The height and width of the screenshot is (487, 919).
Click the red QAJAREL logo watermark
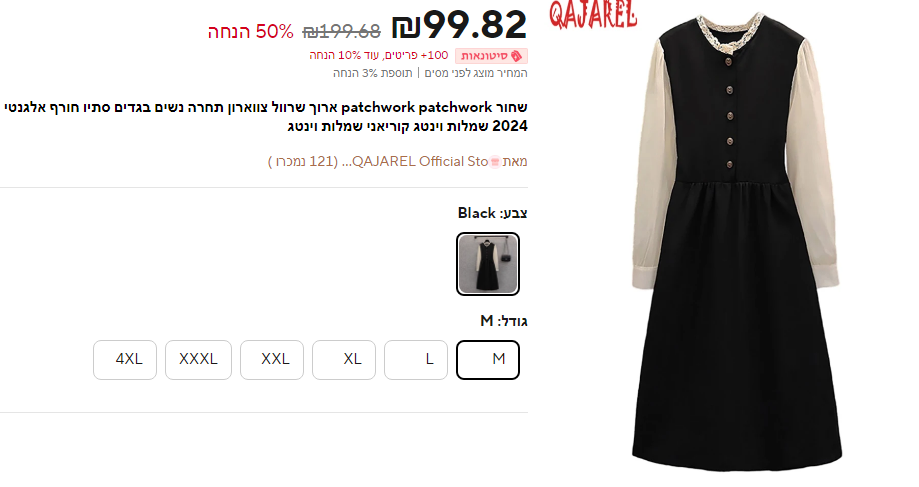[x=593, y=15]
